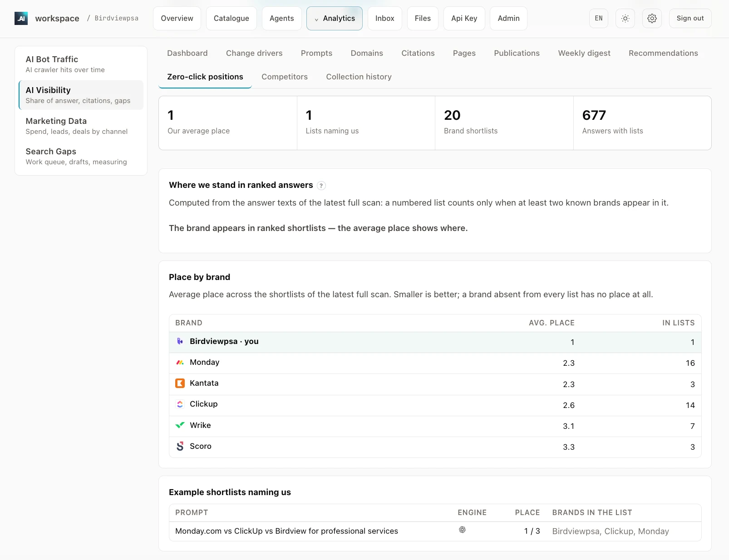The height and width of the screenshot is (560, 729).
Task: Select the Zero-click positions tab
Action: click(205, 77)
